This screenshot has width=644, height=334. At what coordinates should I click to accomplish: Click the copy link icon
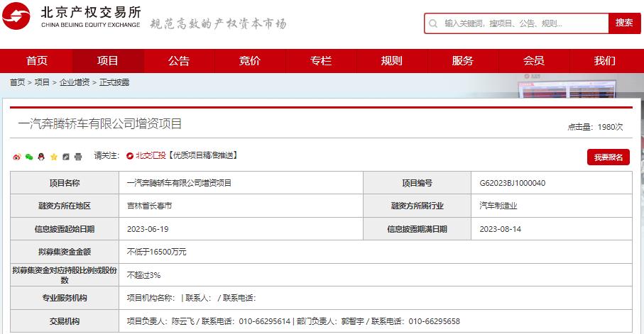pyautogui.click(x=65, y=156)
